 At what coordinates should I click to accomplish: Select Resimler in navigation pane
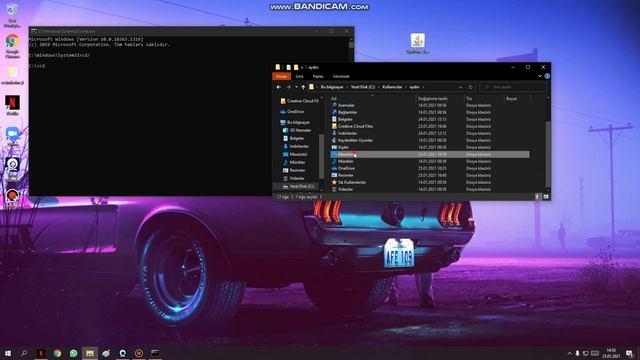(x=294, y=170)
